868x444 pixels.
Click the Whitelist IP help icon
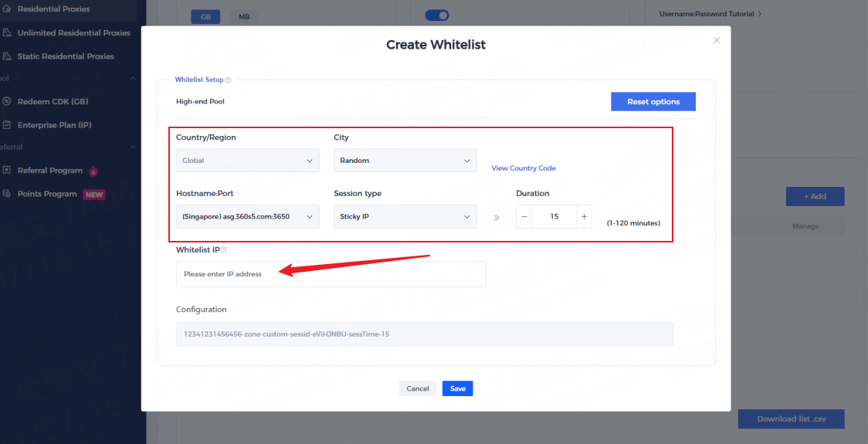[224, 249]
